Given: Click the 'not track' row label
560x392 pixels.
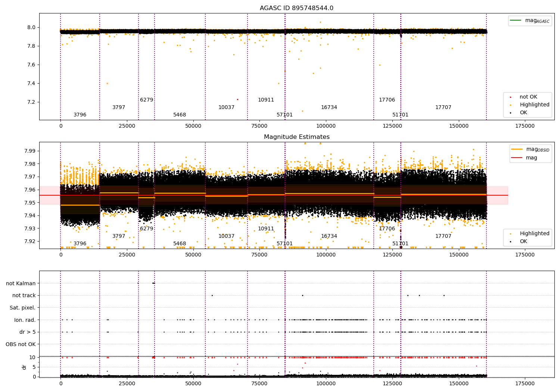Looking at the screenshot, I should (x=24, y=296).
